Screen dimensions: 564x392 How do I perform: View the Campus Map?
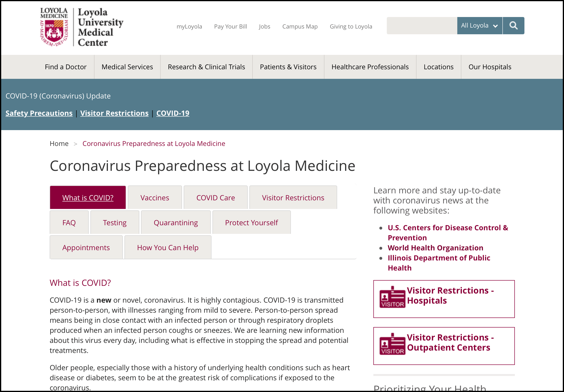(300, 27)
